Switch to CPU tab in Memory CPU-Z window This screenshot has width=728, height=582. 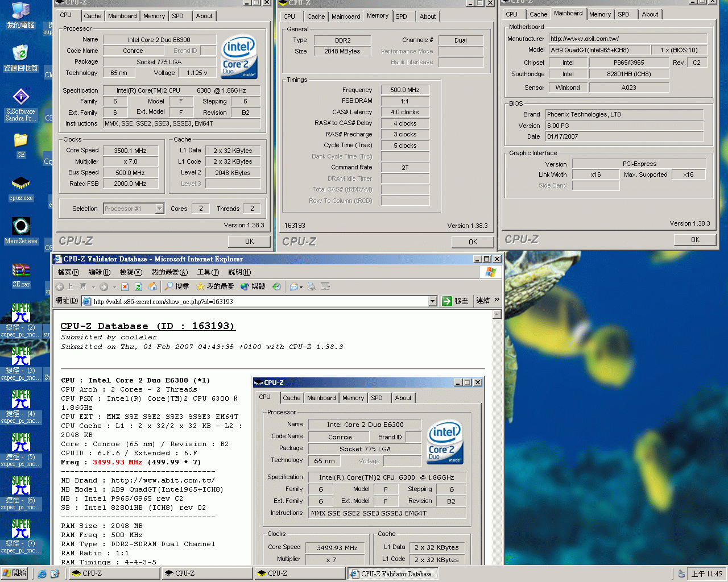(x=289, y=16)
